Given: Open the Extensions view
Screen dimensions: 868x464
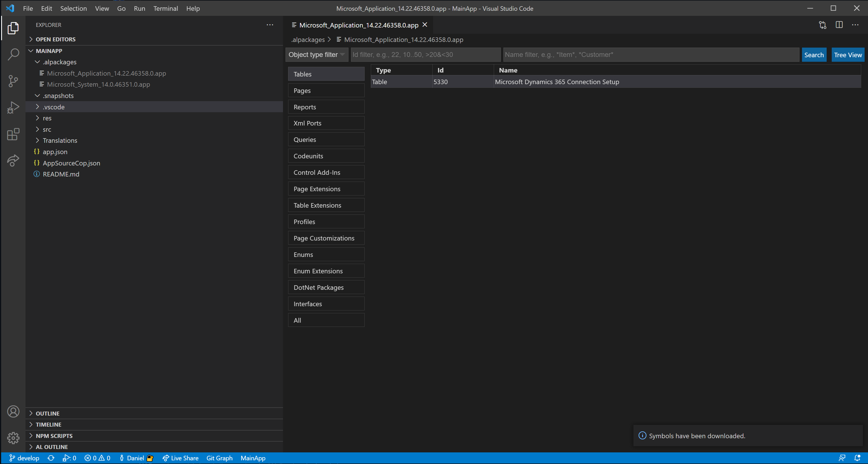Looking at the screenshot, I should coord(13,134).
